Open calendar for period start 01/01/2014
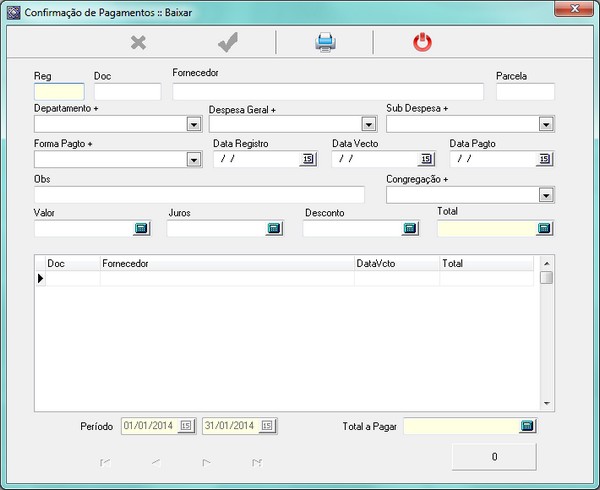Screen dimensions: 600x490 pos(186,426)
